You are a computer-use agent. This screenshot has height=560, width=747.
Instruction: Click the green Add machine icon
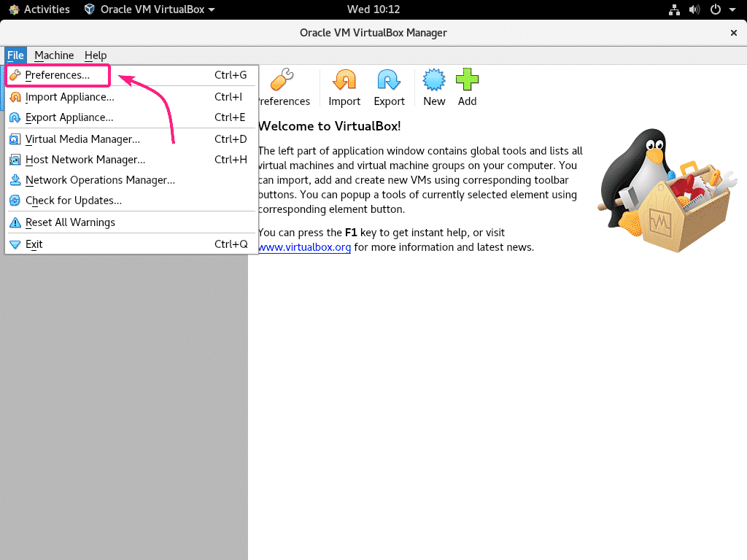pyautogui.click(x=467, y=81)
